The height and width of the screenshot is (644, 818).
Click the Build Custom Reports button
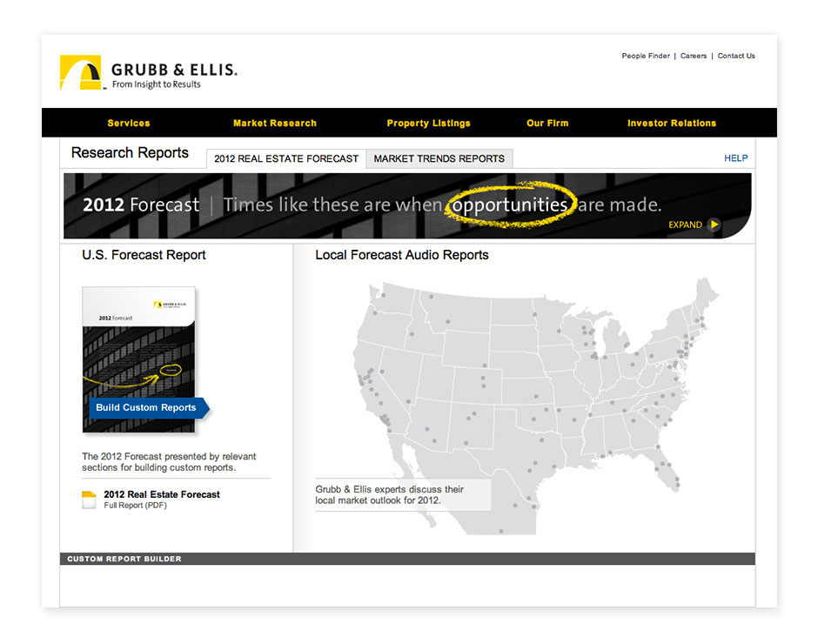point(149,407)
